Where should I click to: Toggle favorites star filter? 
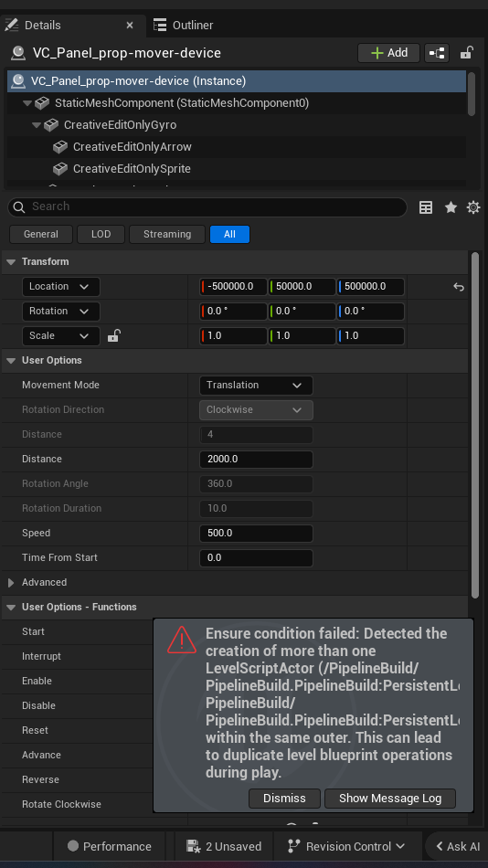click(x=451, y=207)
